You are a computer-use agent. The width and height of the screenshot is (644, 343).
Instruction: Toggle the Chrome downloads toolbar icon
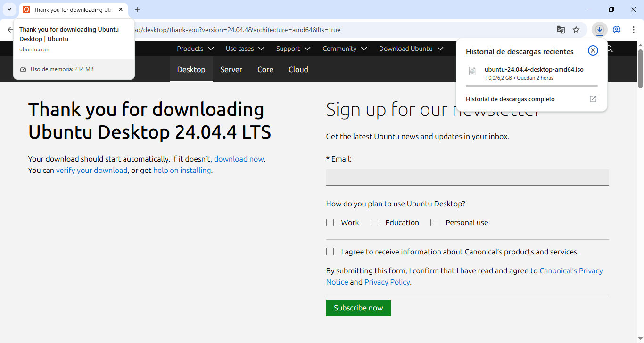tap(600, 30)
